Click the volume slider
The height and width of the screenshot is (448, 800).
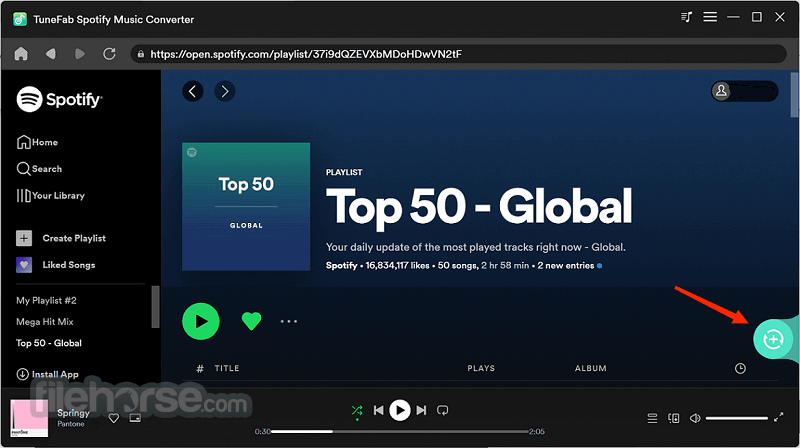pos(737,418)
